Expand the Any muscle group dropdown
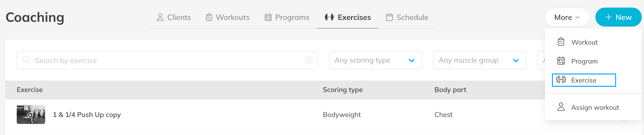 coord(480,60)
